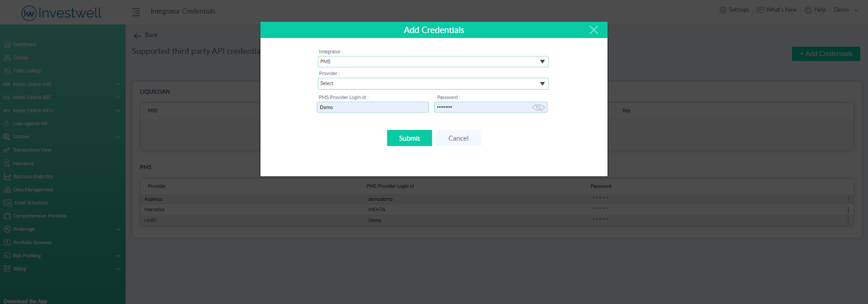The image size is (868, 304).
Task: Expand the Risk Profiling chevron
Action: tap(118, 256)
